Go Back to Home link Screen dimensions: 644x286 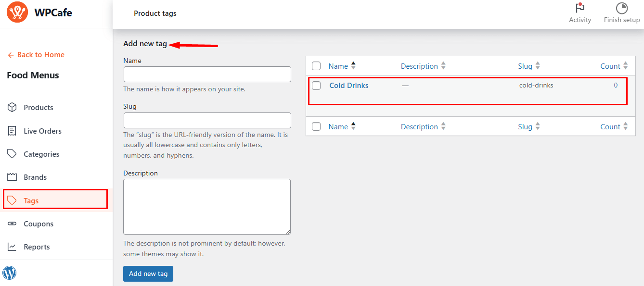pyautogui.click(x=36, y=55)
